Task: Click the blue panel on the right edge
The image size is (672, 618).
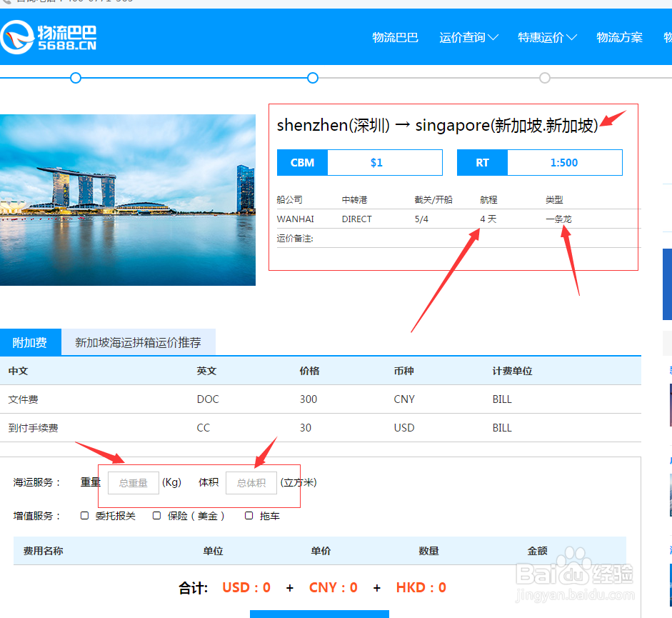Action: coord(668,284)
